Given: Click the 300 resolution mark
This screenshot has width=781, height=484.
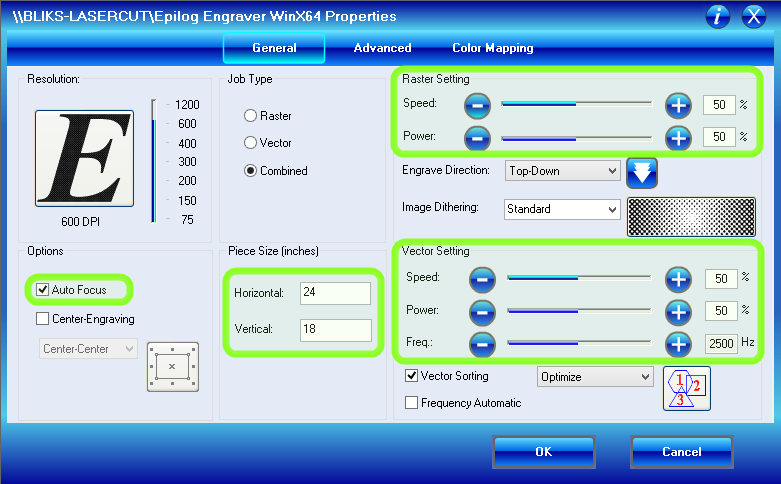Looking at the screenshot, I should (x=187, y=162).
